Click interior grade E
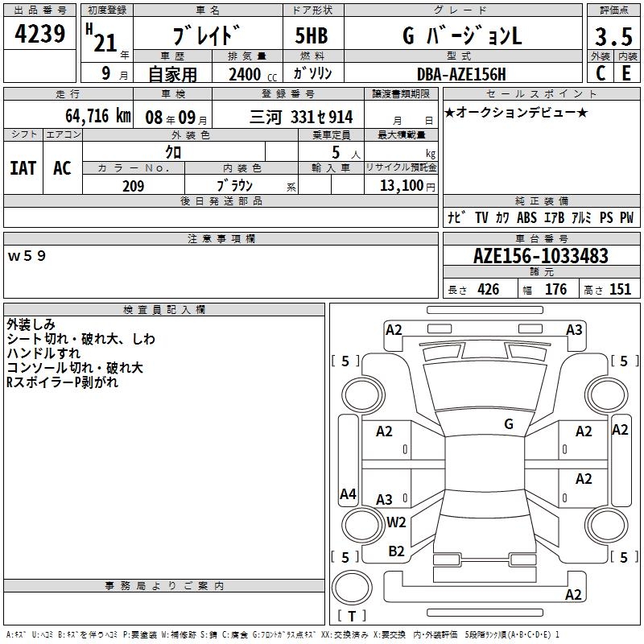This screenshot has height=644, width=644. (x=626, y=73)
